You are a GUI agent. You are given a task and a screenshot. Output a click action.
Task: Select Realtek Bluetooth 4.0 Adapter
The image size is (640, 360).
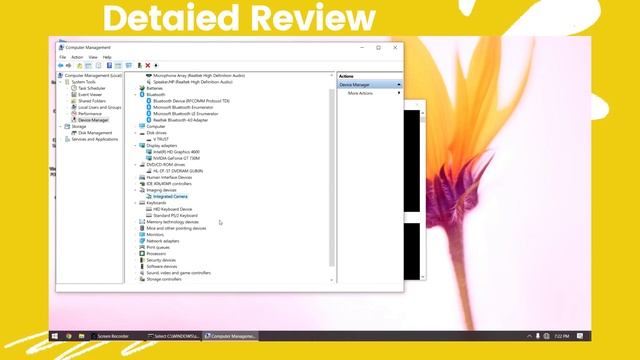(x=180, y=120)
